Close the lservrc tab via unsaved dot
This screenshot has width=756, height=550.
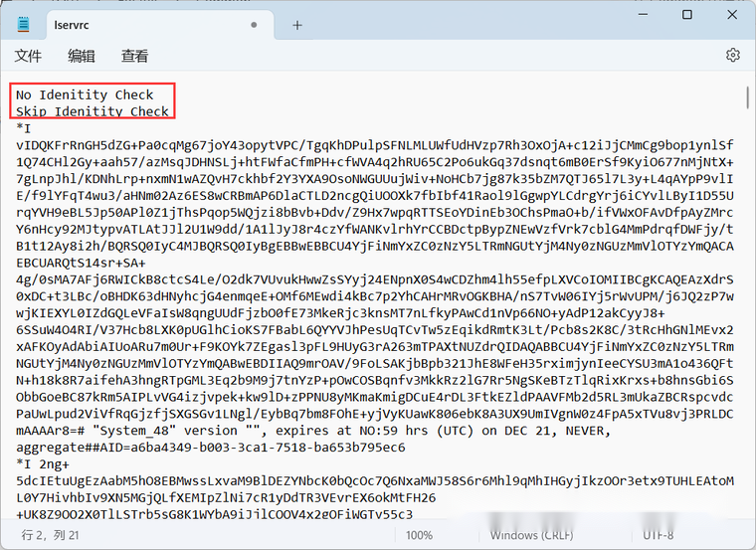(256, 25)
